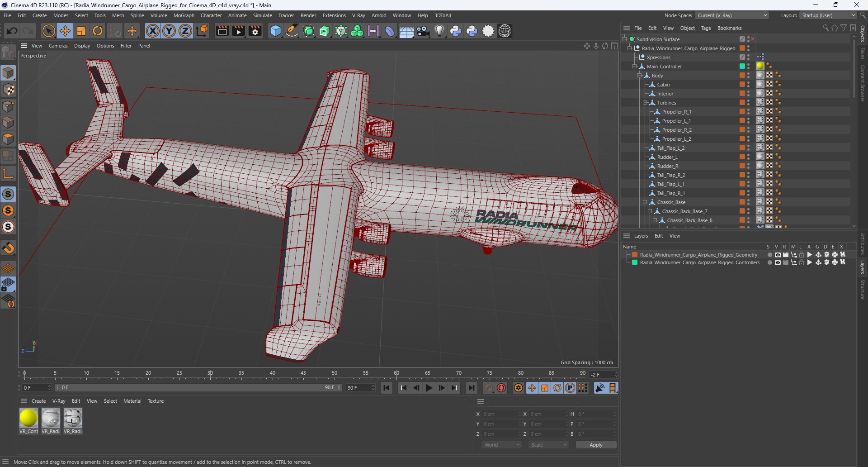Open the World coordinate dropdown
Image resolution: width=868 pixels, height=467 pixels.
click(x=501, y=445)
